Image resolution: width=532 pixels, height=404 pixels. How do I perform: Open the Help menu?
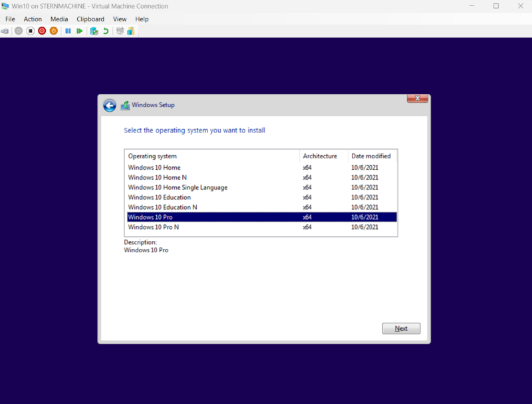[142, 19]
